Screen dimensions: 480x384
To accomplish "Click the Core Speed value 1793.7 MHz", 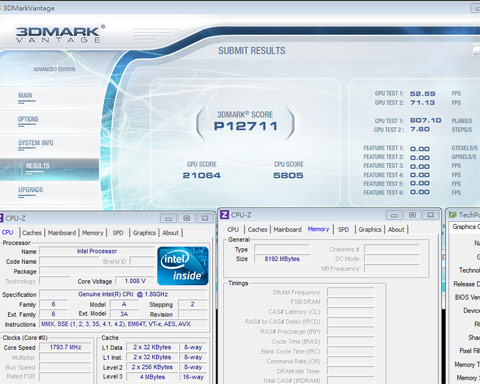I will coord(65,347).
